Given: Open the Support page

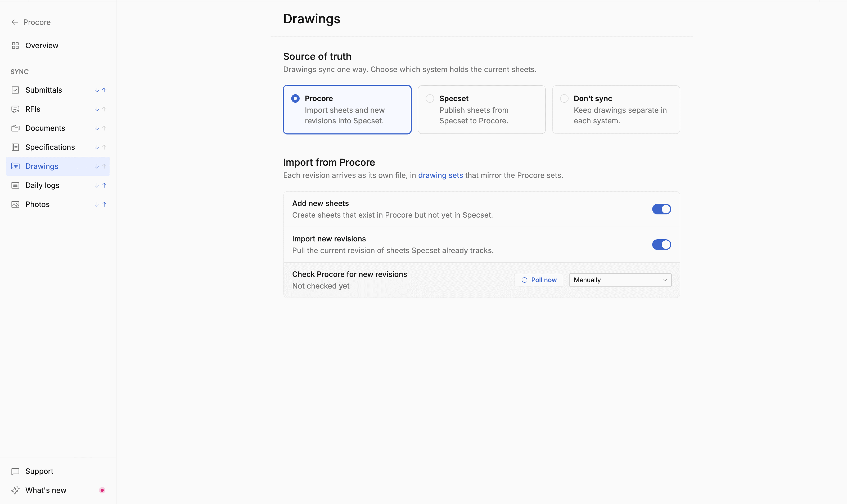Looking at the screenshot, I should click(58, 471).
